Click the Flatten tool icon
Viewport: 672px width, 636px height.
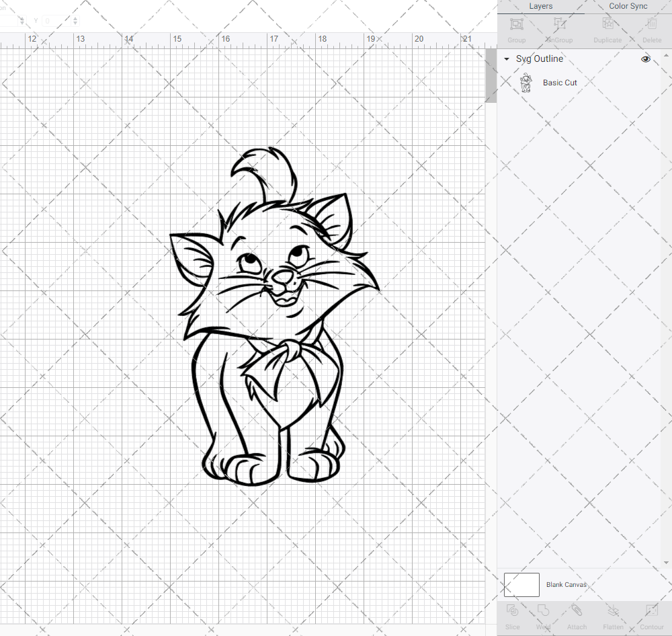[613, 610]
